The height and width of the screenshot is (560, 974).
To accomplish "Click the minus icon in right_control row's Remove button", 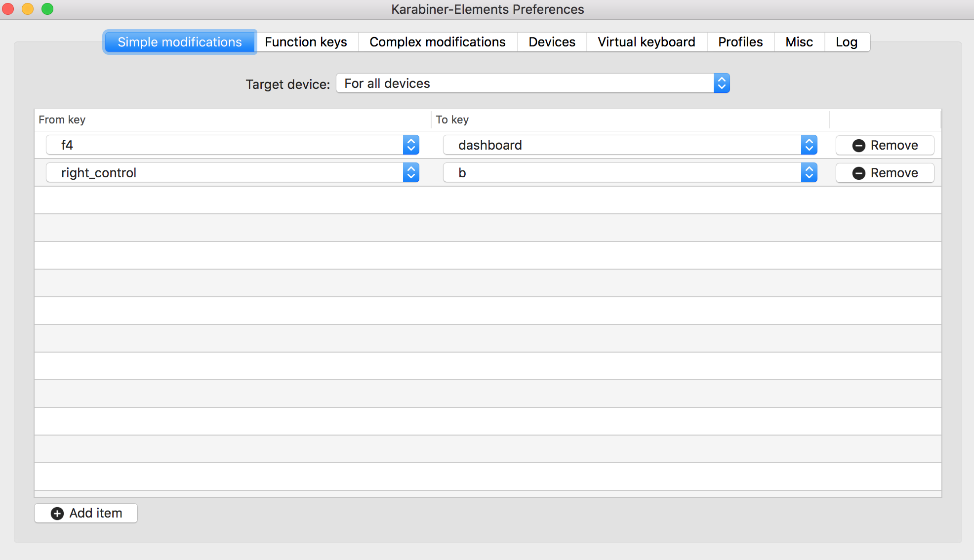I will [858, 173].
